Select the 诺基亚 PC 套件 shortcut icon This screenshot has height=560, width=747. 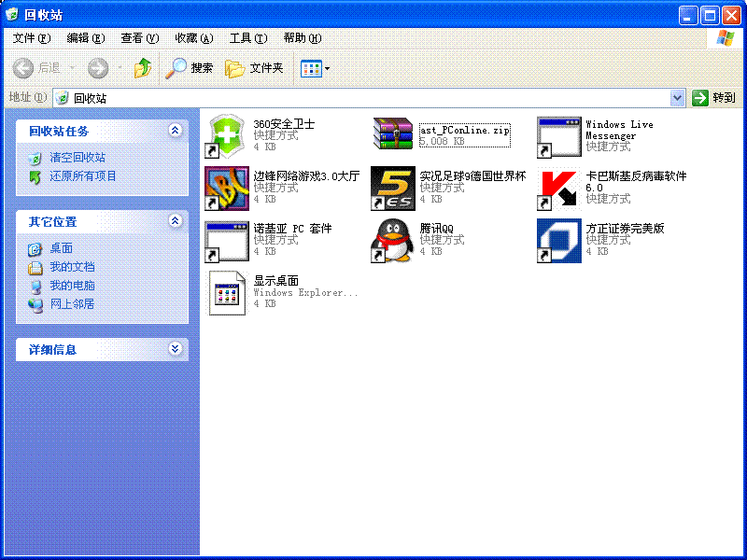[x=227, y=242]
